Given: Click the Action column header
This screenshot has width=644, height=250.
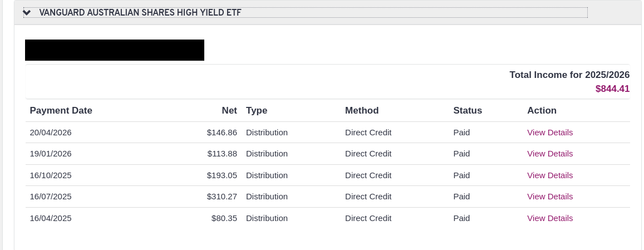Looking at the screenshot, I should (x=542, y=110).
